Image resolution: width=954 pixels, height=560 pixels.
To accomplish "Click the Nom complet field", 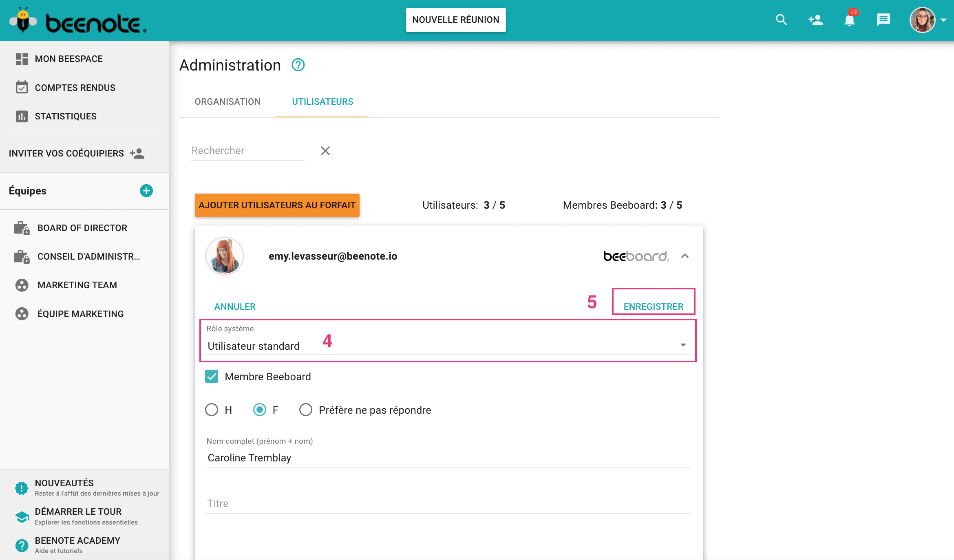I will [448, 458].
